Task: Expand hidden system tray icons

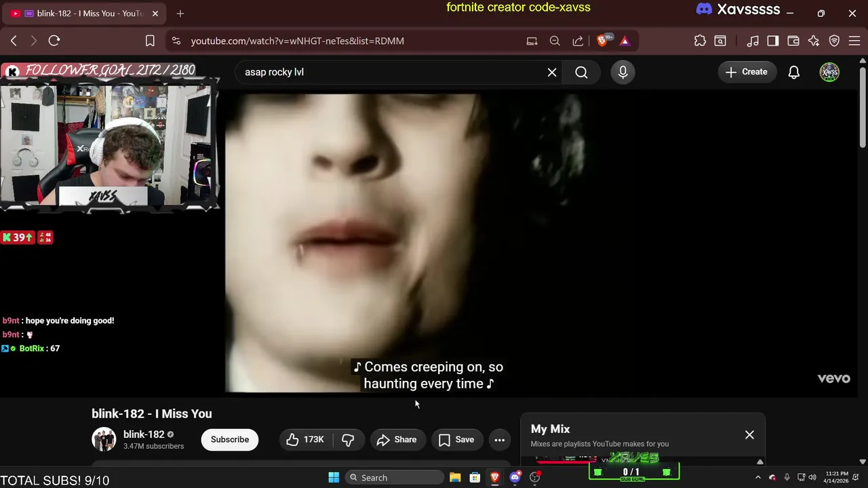Action: [758, 477]
